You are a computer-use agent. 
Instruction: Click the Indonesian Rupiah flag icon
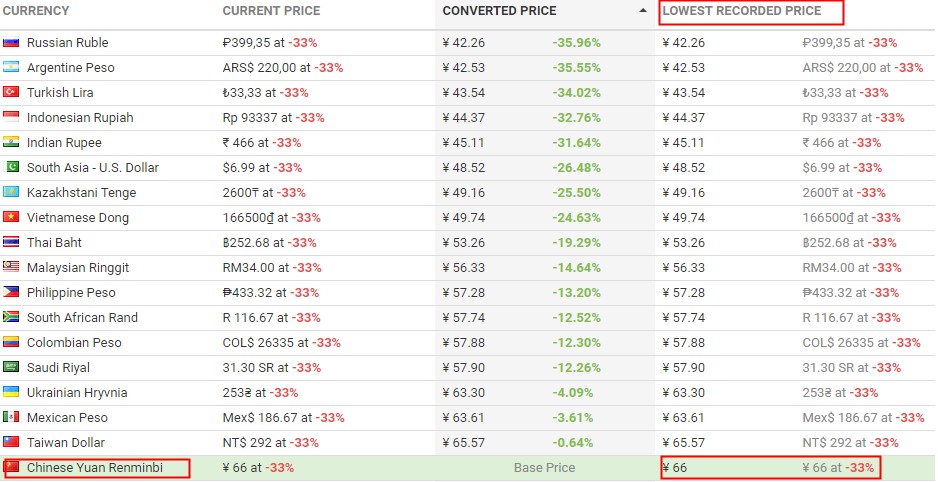point(11,118)
